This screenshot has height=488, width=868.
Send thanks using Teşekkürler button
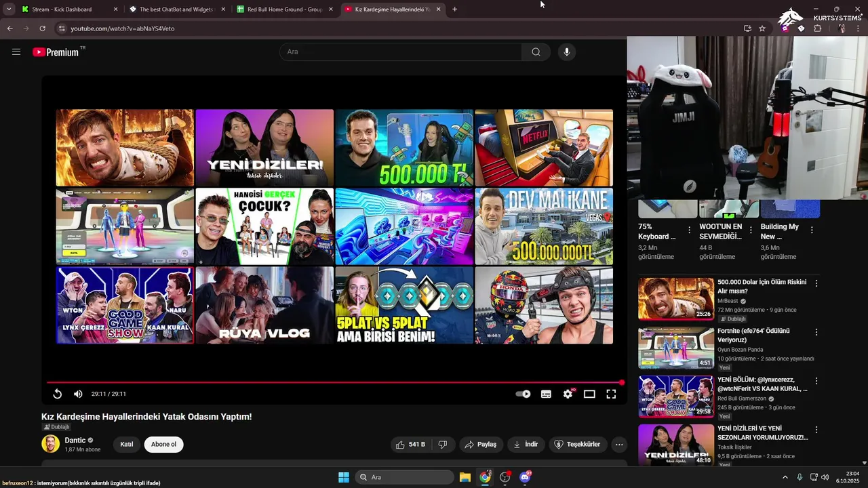tap(577, 445)
